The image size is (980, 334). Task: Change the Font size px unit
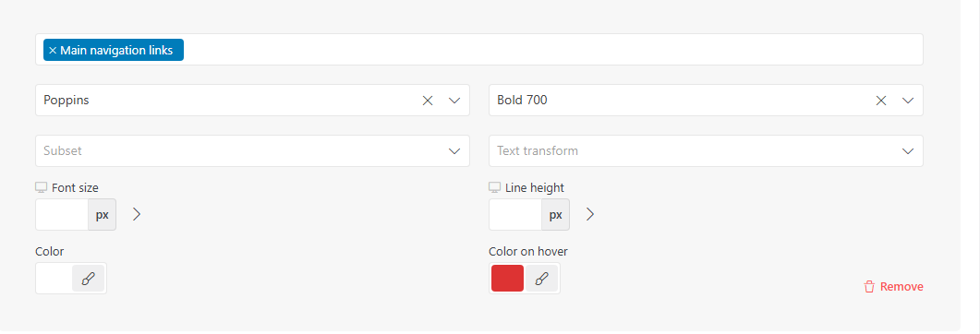pyautogui.click(x=102, y=215)
